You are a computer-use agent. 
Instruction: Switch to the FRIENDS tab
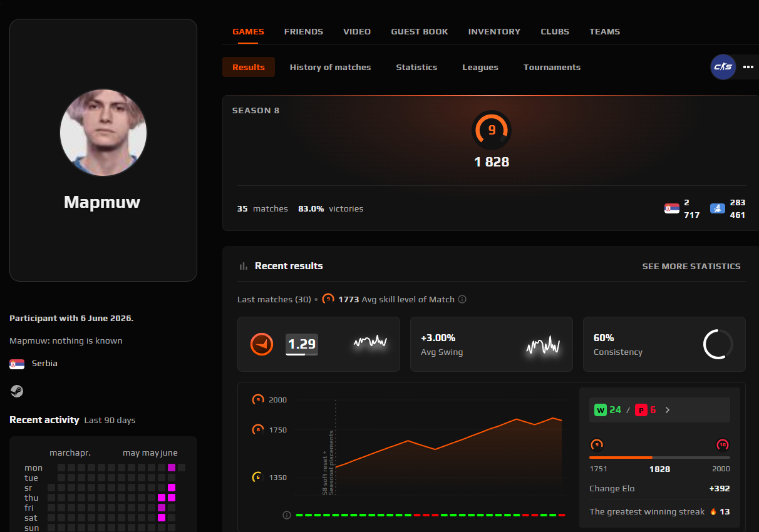pyautogui.click(x=304, y=31)
